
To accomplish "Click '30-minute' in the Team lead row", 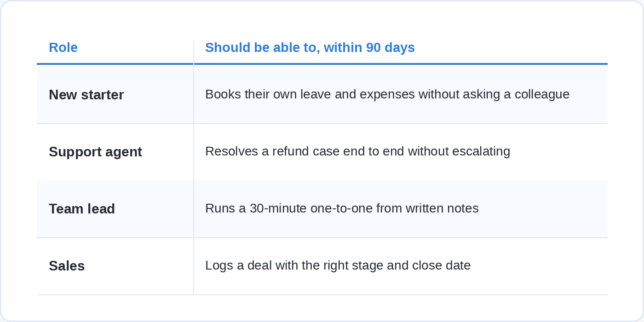I will point(278,208).
